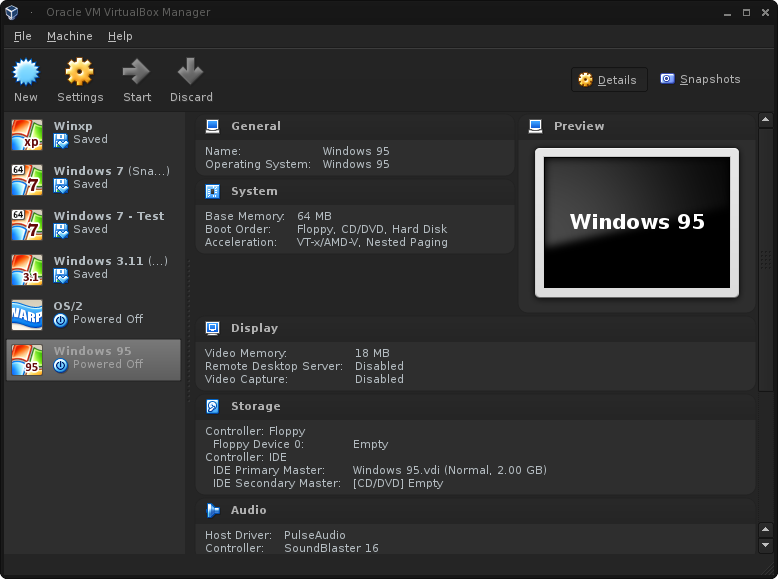The image size is (778, 579).
Task: Click the SoundBlaster 16 controller value
Action: point(331,548)
